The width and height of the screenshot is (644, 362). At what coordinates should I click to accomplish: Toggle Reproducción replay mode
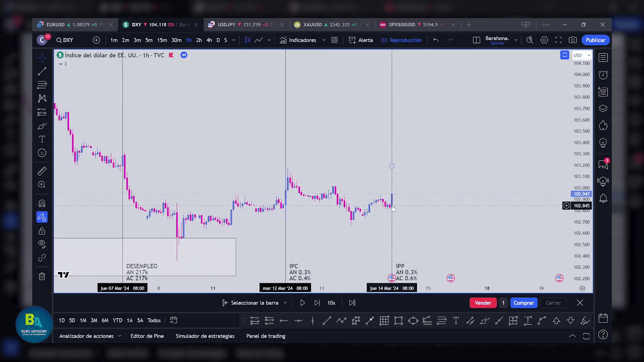(x=401, y=40)
